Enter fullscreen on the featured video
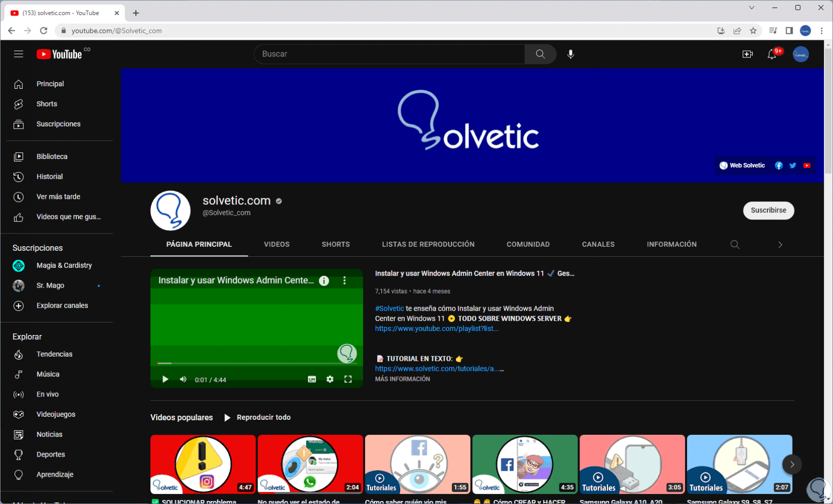 pos(348,379)
